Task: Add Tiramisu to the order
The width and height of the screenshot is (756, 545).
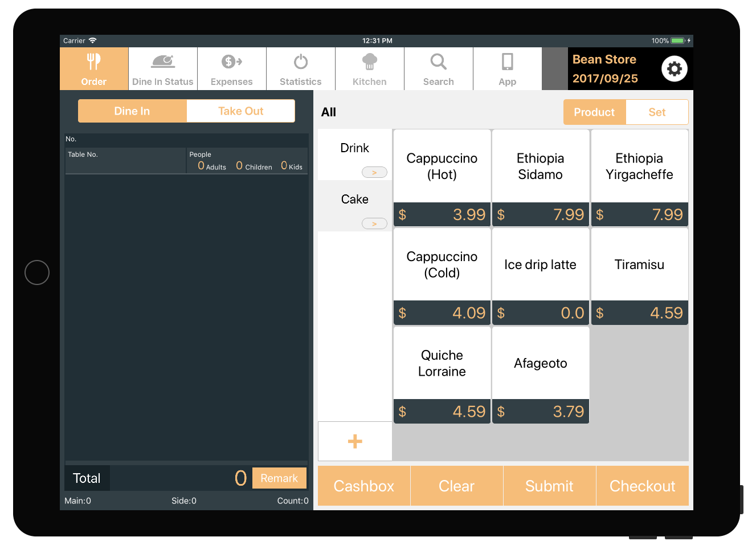Action: point(639,276)
